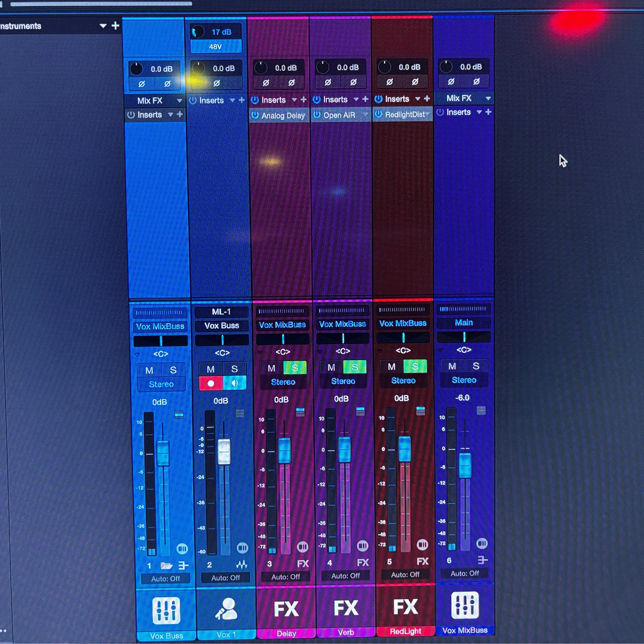Toggle solo on the Verb FX channel
Screen dimensions: 644x644
[355, 367]
